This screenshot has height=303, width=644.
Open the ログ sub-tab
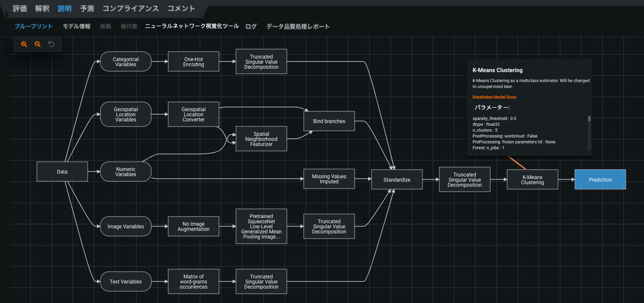(x=251, y=26)
